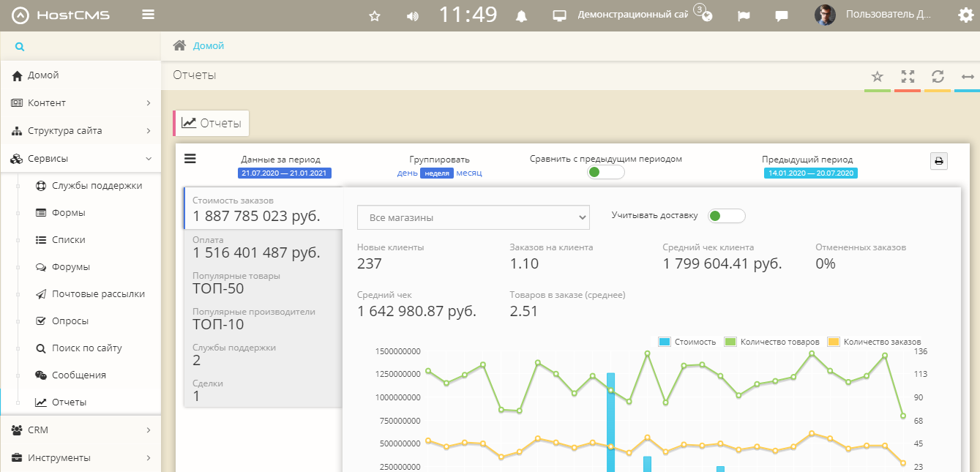Image resolution: width=980 pixels, height=472 pixels.
Task: Select the 'Стоимость заказов' report tab
Action: [x=263, y=209]
